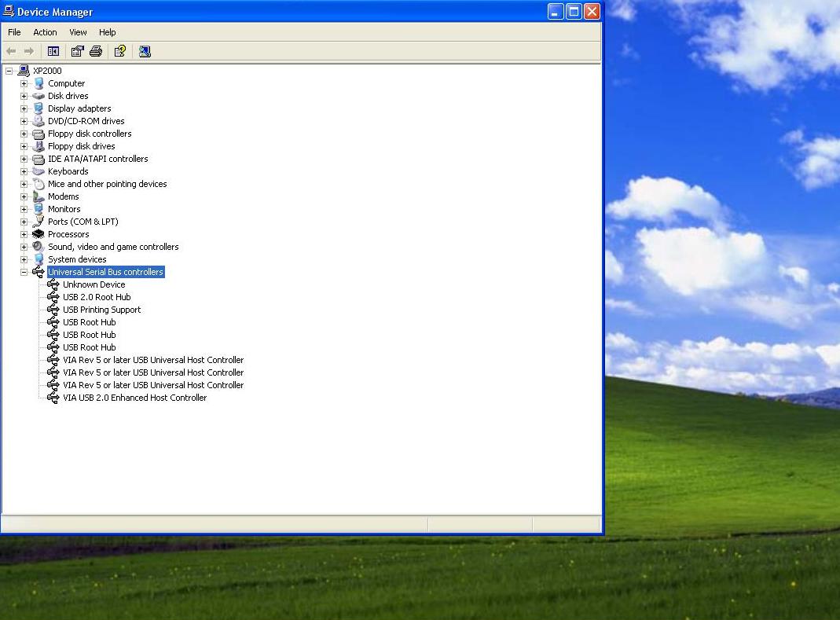Click the USB 2.0 Root Hub icon
The width and height of the screenshot is (840, 620).
pos(53,297)
